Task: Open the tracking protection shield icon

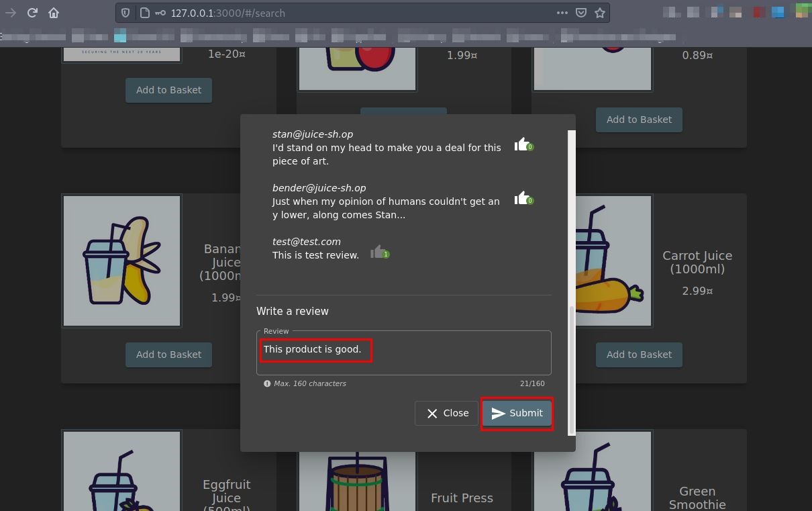Action: click(125, 13)
